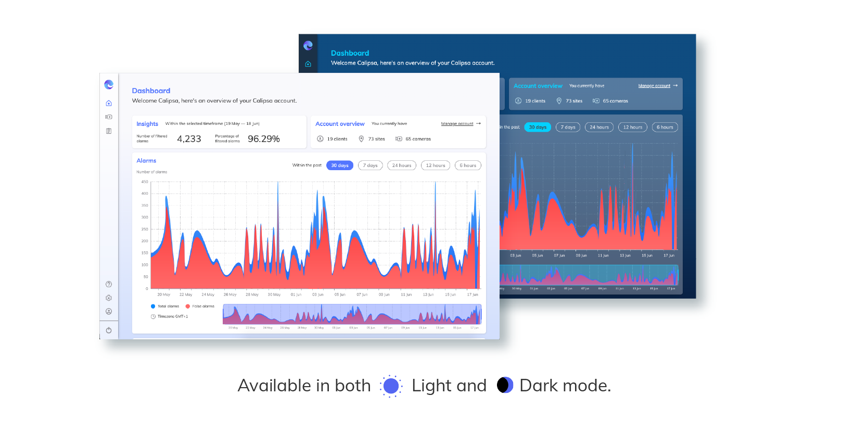Click the 4,233 filtered alarms value
This screenshot has width=868, height=434.
pyautogui.click(x=189, y=139)
